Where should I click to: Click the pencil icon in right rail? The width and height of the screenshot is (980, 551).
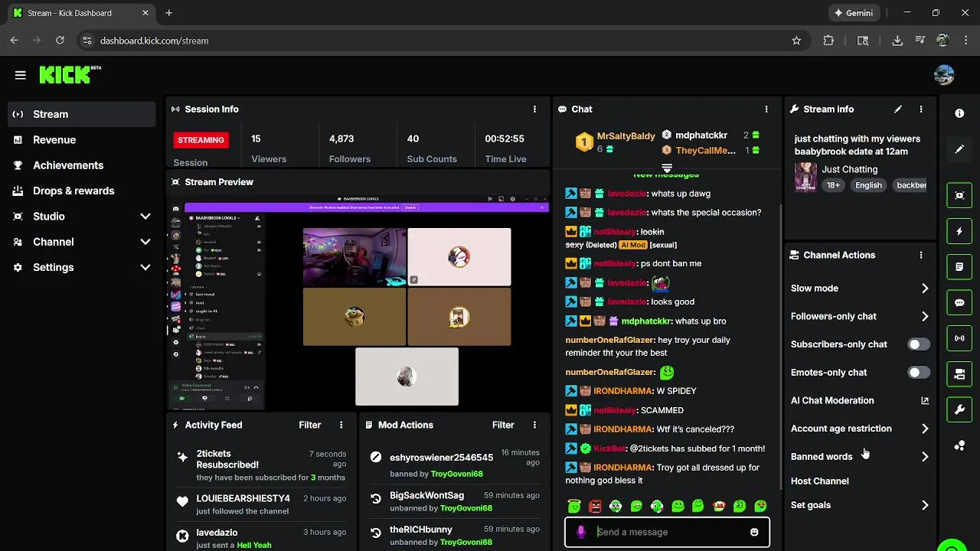[x=959, y=149]
